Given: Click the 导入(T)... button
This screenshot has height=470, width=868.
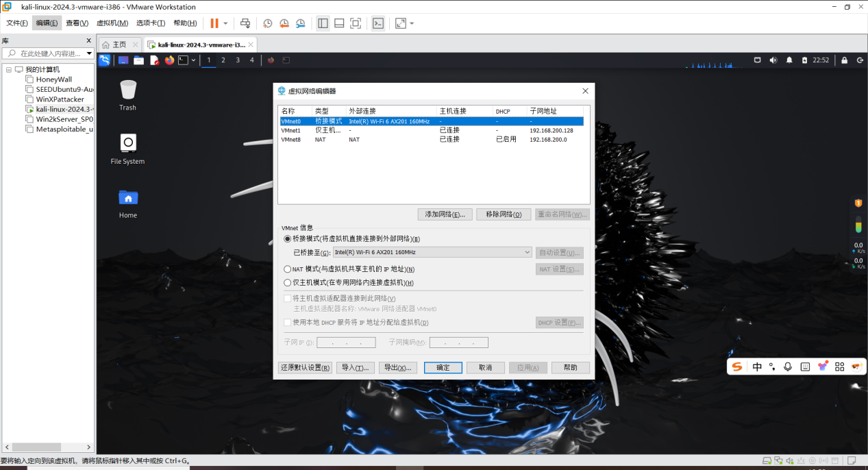Looking at the screenshot, I should tap(356, 368).
